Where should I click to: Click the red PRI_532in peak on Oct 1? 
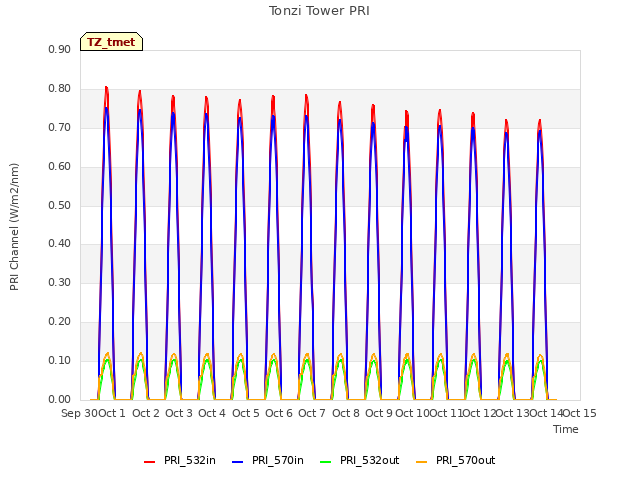click(106, 87)
